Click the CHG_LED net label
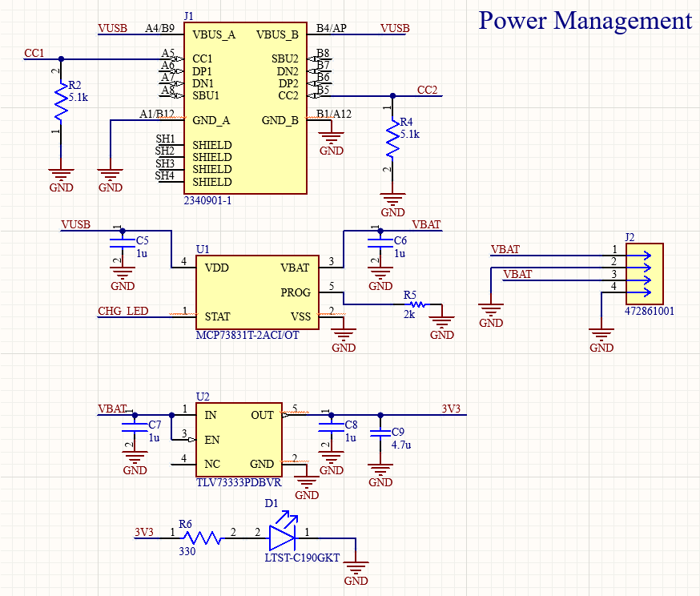 123,311
